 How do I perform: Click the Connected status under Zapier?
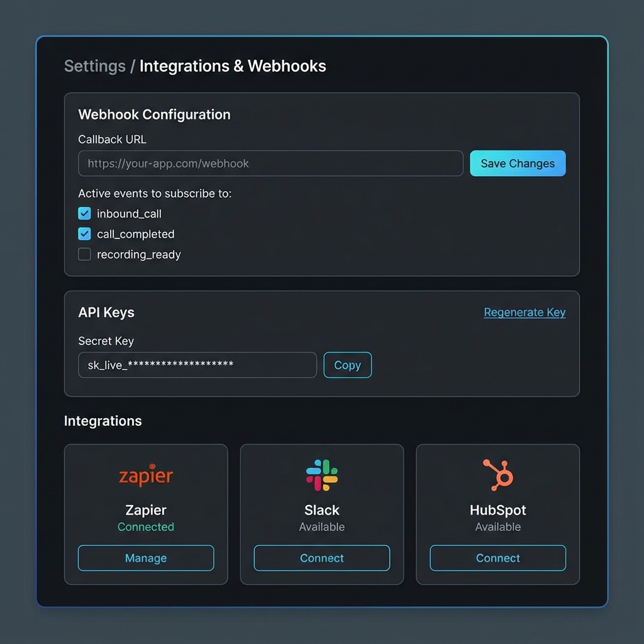[145, 527]
